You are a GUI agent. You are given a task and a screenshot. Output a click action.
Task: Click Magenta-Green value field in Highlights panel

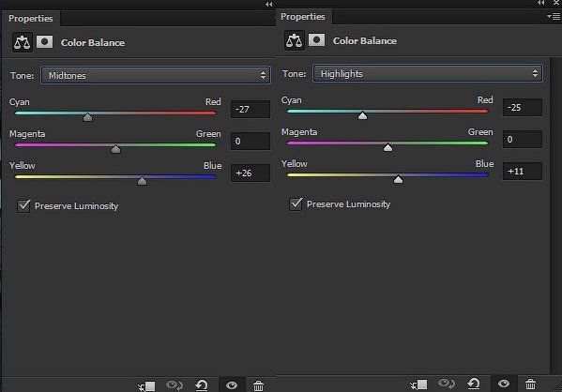pos(523,139)
